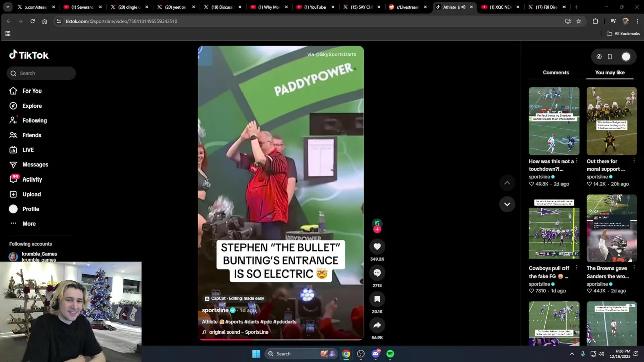The image size is (644, 362).
Task: Click the Chrome back arrow
Action: click(x=8, y=21)
